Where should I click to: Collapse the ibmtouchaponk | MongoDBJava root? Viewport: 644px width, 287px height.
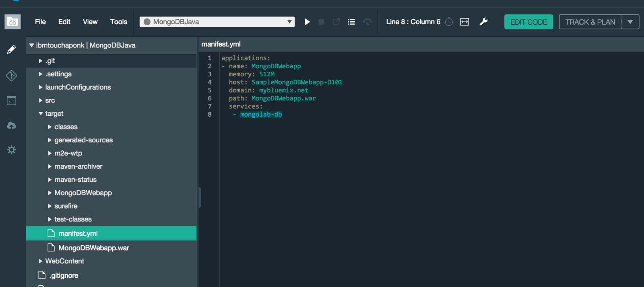coord(31,45)
